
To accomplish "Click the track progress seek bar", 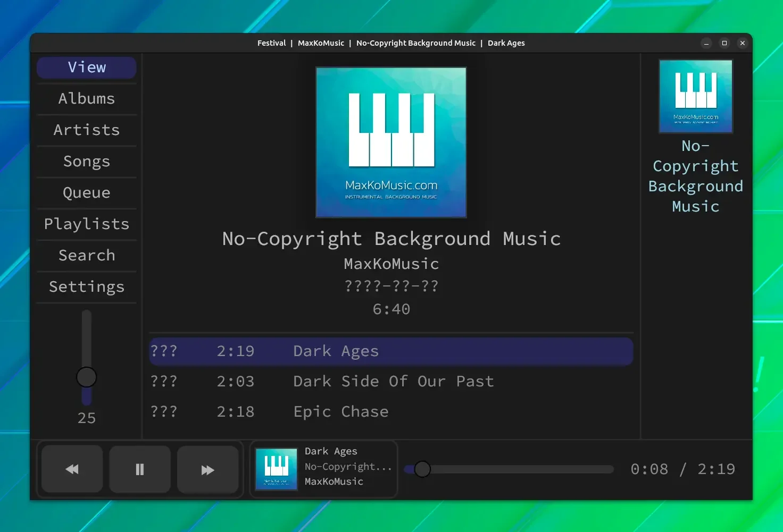I will (509, 469).
